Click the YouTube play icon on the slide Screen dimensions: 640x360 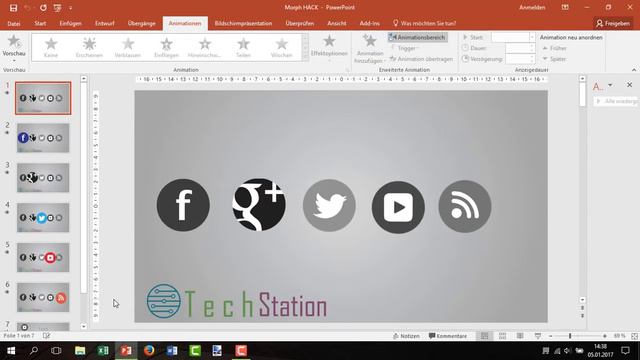[x=398, y=207]
